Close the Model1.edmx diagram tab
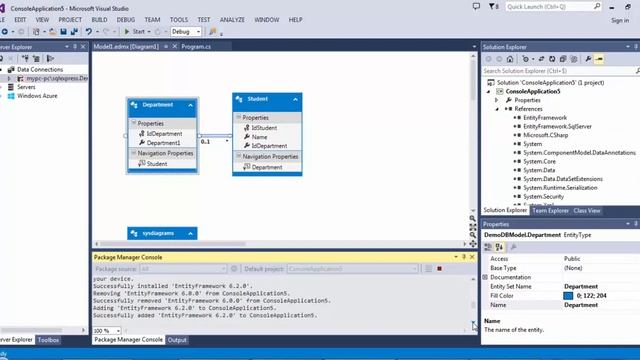Screen dimensions: 640x360 (x=174, y=47)
